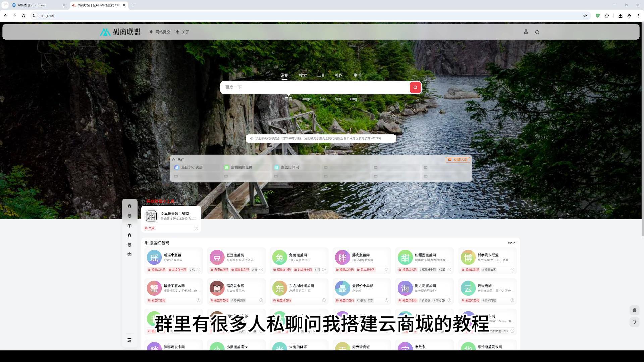This screenshot has height=362, width=644.
Task: Enable 淘宝 search mode
Action: pyautogui.click(x=338, y=99)
